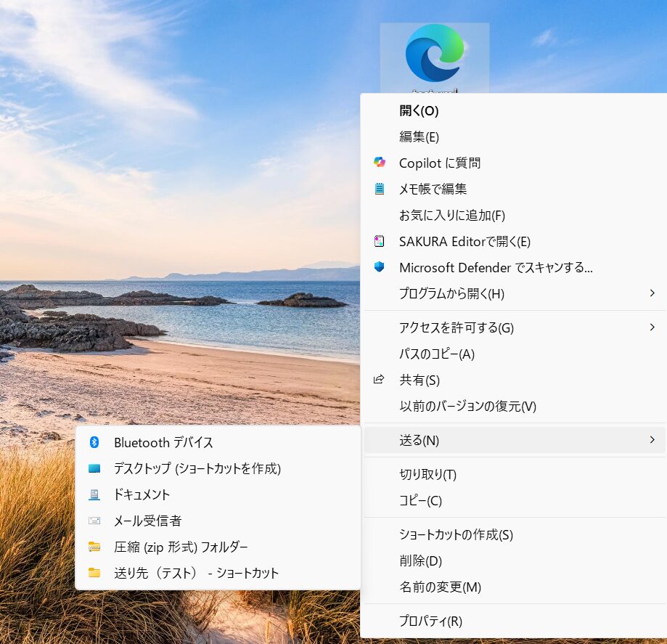Select コピー(C) in the context menu
This screenshot has width=667, height=644.
coord(515,500)
